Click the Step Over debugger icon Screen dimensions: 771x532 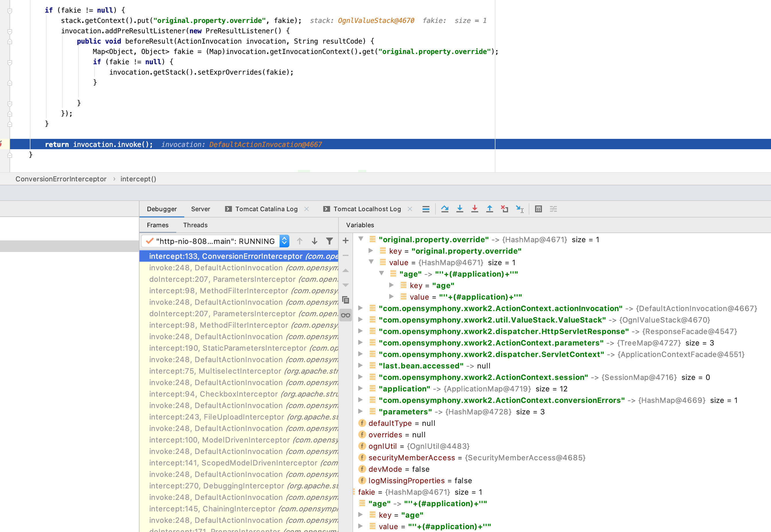tap(445, 209)
